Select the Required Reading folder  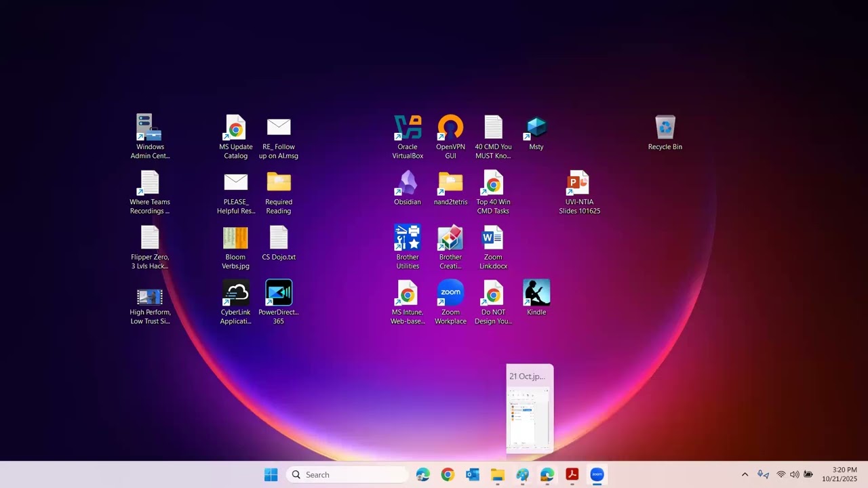[x=279, y=192]
